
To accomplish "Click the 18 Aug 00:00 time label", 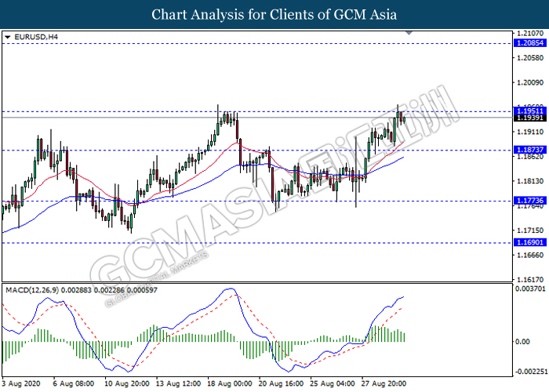I will pos(229,384).
